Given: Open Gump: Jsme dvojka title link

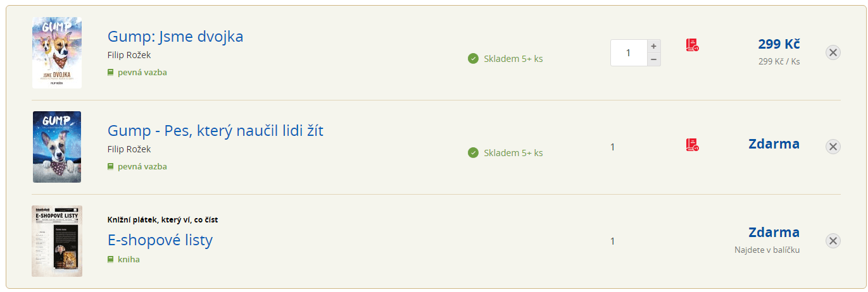Looking at the screenshot, I should click(x=175, y=36).
